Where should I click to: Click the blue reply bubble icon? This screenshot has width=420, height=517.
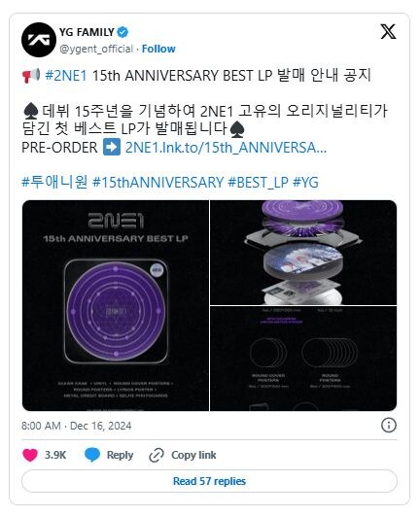coord(92,455)
